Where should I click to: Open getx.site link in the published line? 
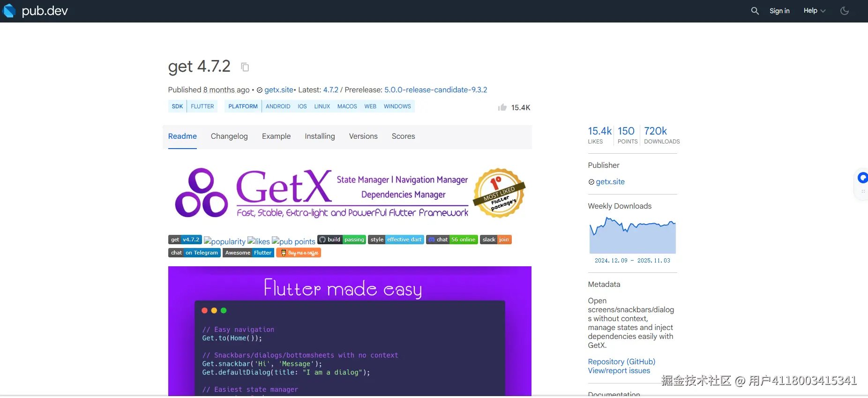[279, 90]
